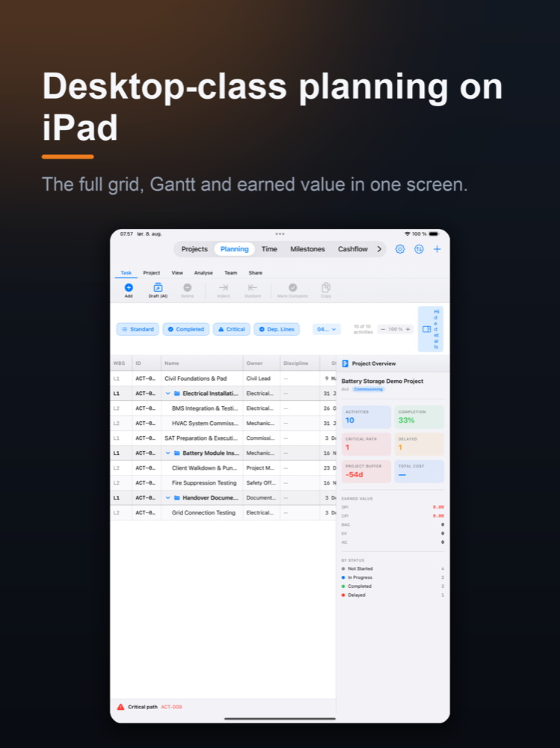Viewport: 560px width, 748px height.
Task: Open the Cashflow tab
Action: tap(353, 249)
